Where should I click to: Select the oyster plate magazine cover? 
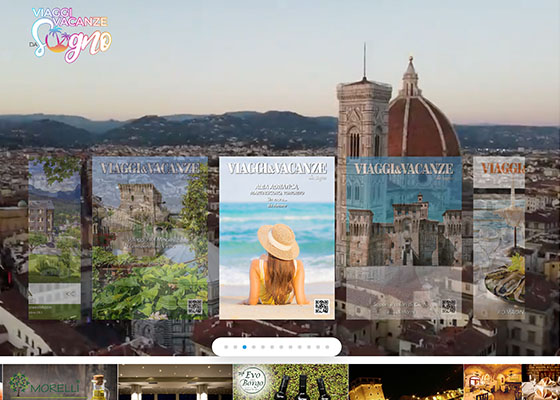[499, 238]
